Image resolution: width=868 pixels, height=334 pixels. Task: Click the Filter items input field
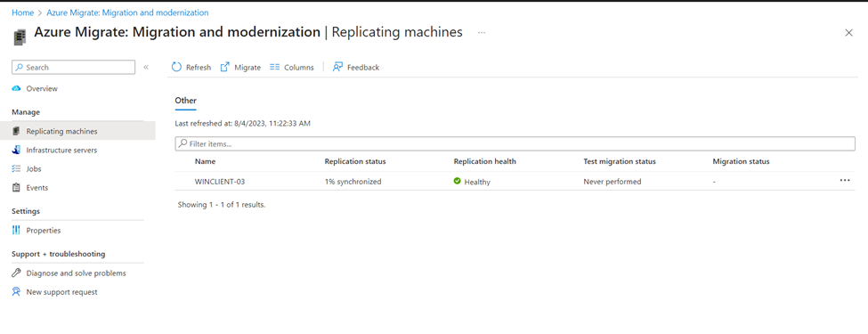click(515, 144)
